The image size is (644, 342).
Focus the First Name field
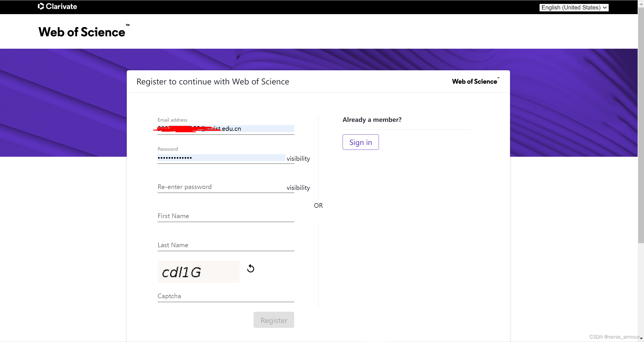(x=226, y=216)
